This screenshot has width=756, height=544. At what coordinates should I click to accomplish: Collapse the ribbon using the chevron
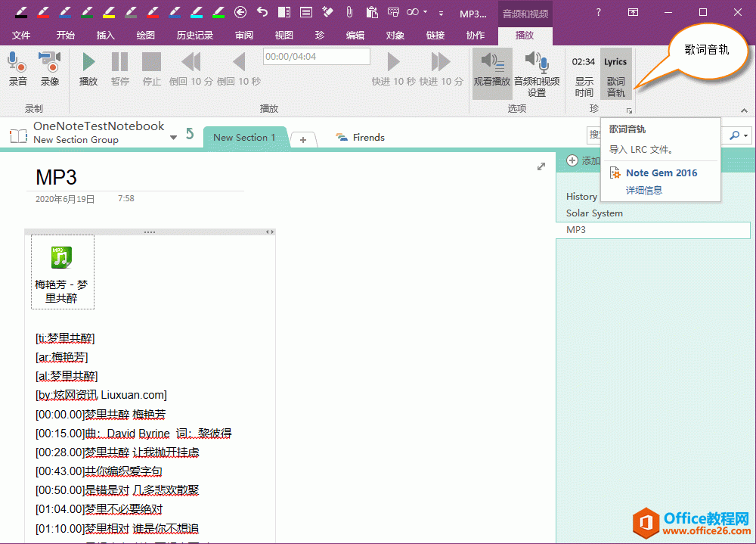pyautogui.click(x=744, y=110)
